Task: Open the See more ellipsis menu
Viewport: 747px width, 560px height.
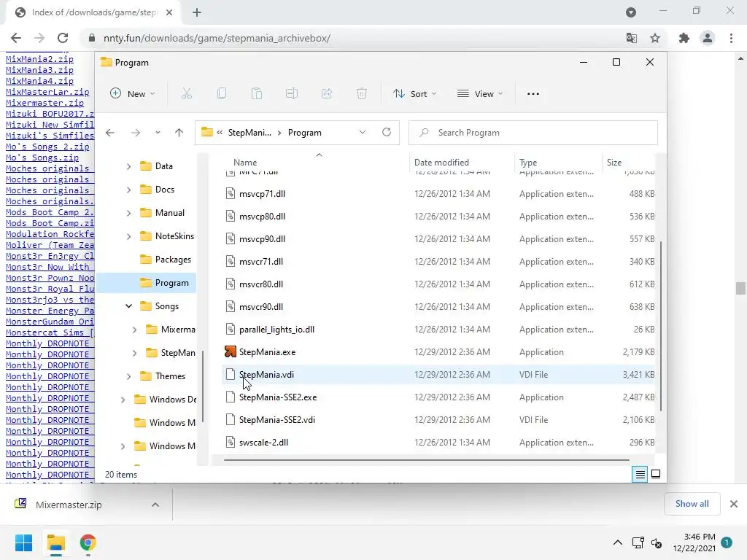Action: pyautogui.click(x=533, y=94)
